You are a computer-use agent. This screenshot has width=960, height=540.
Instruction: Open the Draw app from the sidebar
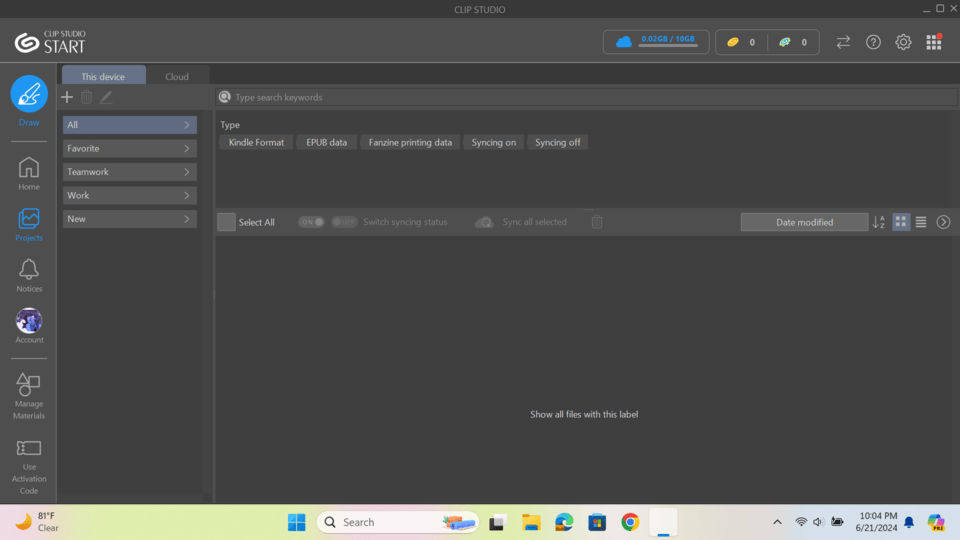[x=29, y=94]
